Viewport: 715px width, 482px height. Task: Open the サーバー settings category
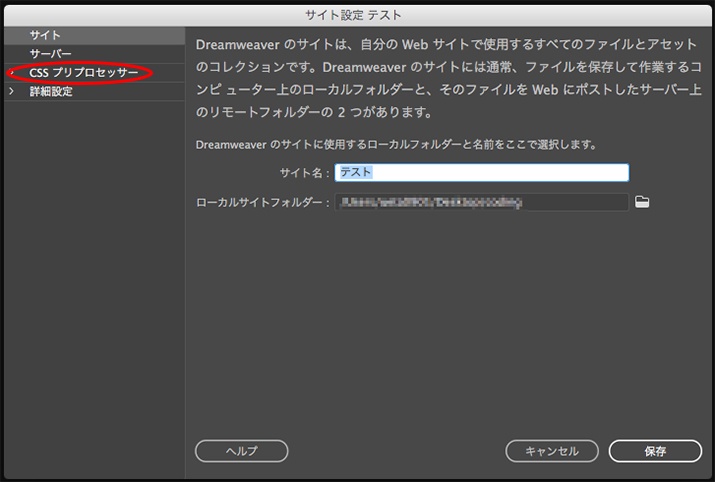[x=50, y=54]
